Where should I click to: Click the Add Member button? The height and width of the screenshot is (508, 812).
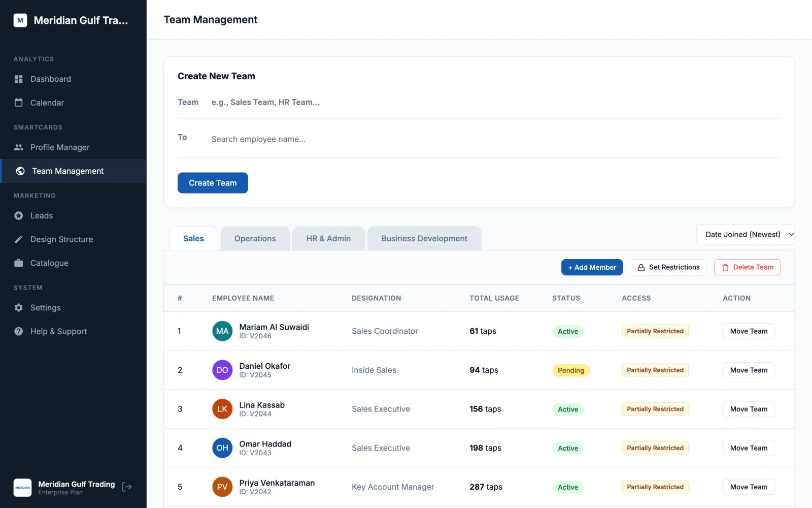[x=592, y=267]
